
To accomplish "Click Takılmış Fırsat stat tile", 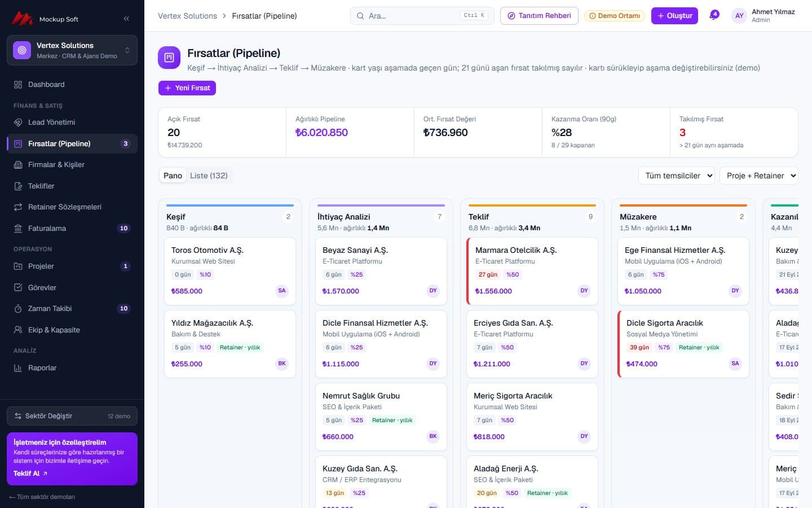I will 734,133.
